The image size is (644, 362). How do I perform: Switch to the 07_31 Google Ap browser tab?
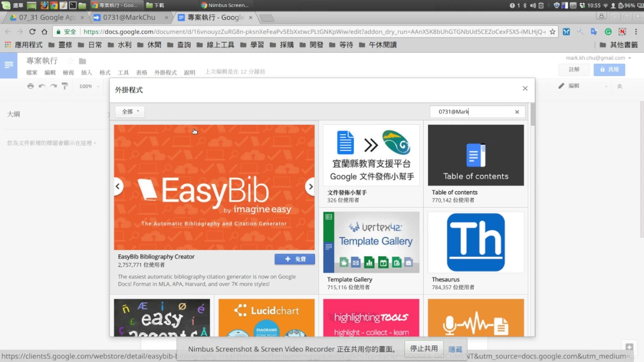click(47, 17)
